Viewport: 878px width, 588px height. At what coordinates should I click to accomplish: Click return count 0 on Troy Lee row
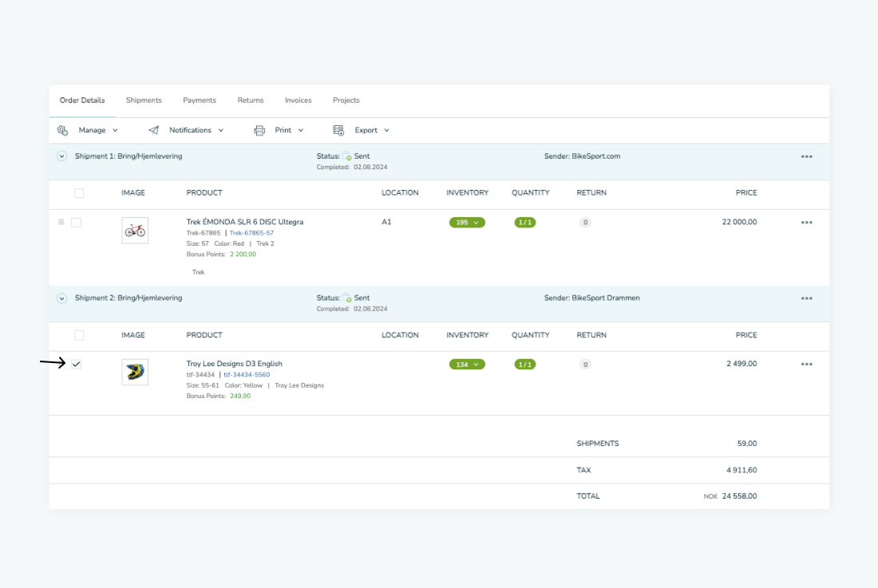pos(585,365)
